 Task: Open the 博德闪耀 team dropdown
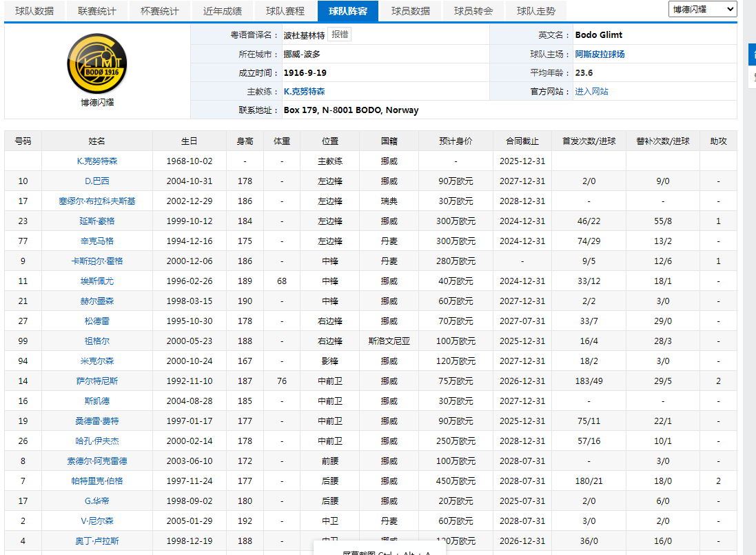click(702, 9)
